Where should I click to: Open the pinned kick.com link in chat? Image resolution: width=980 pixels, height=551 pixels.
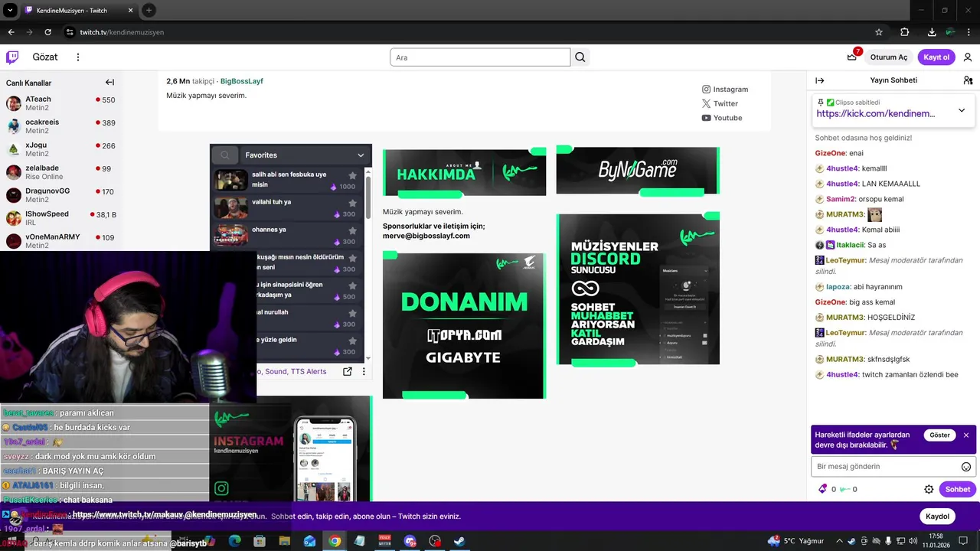coord(875,113)
